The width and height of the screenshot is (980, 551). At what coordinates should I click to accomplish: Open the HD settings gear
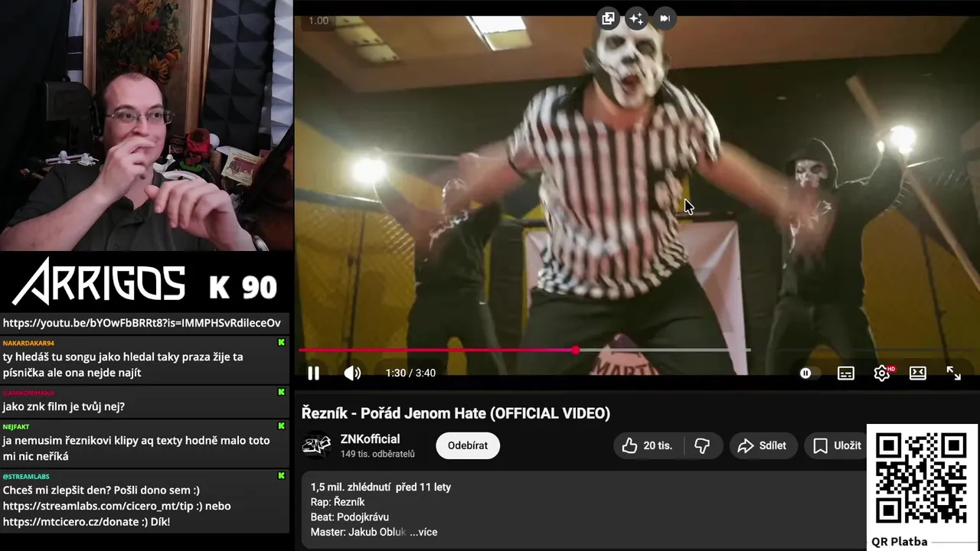(x=882, y=373)
